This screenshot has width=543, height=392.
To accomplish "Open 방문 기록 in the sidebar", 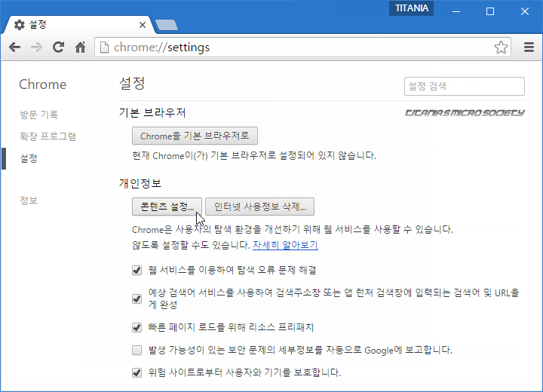I will [38, 115].
